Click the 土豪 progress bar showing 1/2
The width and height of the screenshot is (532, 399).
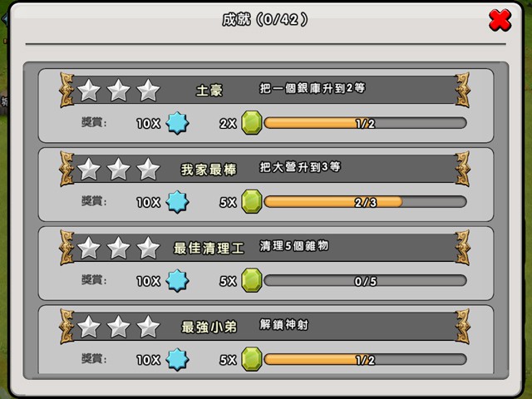pyautogui.click(x=365, y=123)
